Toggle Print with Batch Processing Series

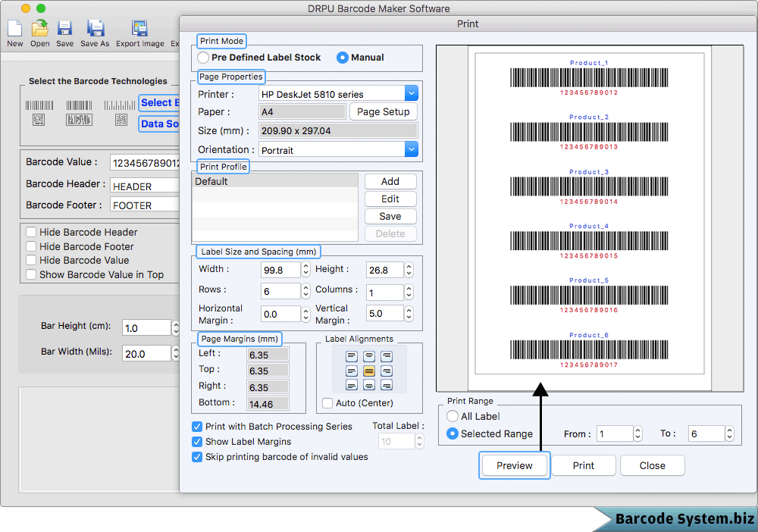point(197,427)
